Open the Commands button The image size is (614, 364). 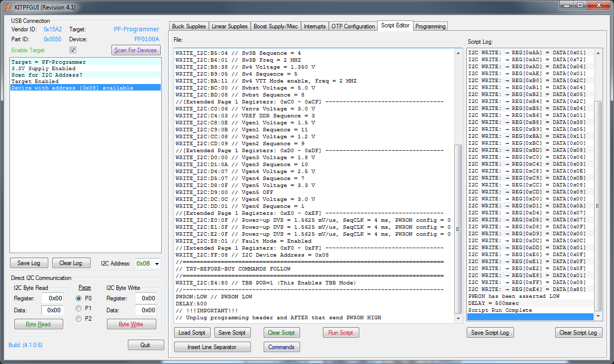click(x=281, y=347)
